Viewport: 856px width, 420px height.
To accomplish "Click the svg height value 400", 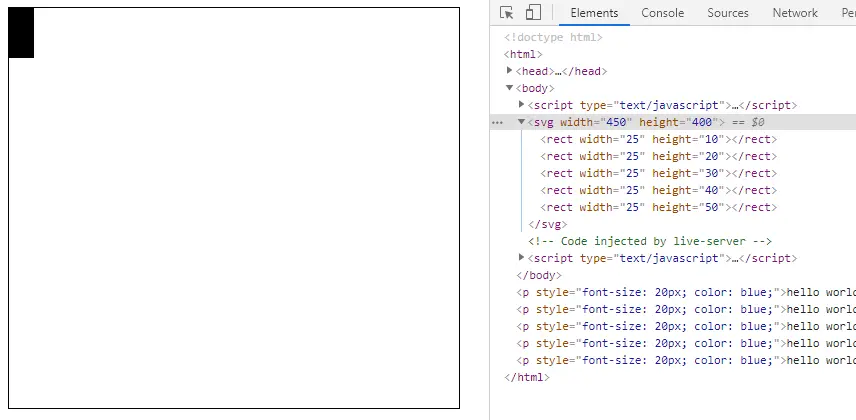I will click(702, 122).
